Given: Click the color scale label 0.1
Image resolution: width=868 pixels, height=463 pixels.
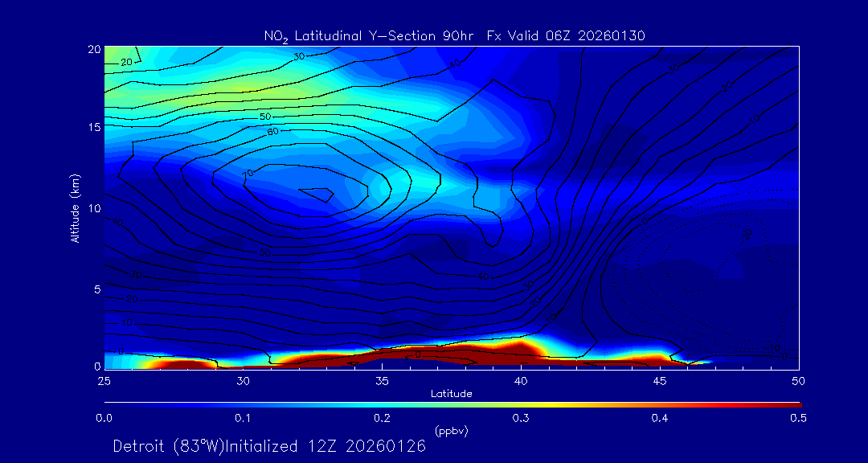Looking at the screenshot, I should 242,419.
